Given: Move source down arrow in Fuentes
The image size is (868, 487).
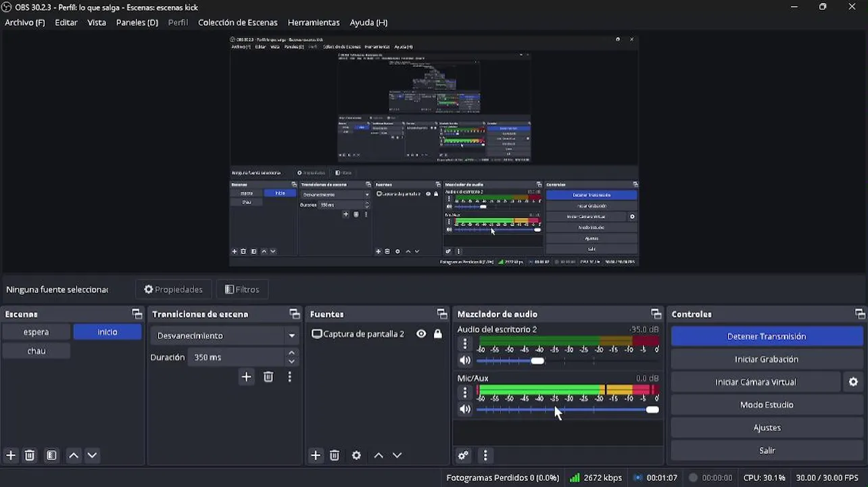Looking at the screenshot, I should 397,455.
